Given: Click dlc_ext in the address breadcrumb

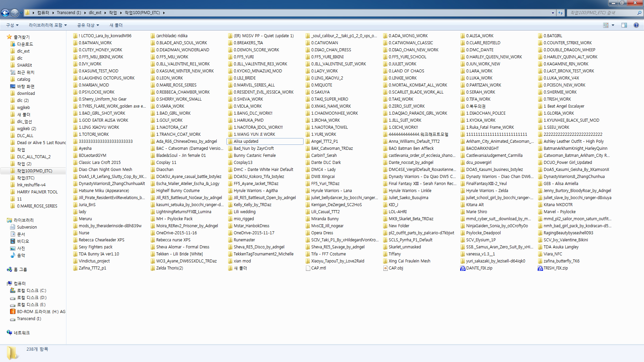Looking at the screenshot, I should pyautogui.click(x=95, y=13).
